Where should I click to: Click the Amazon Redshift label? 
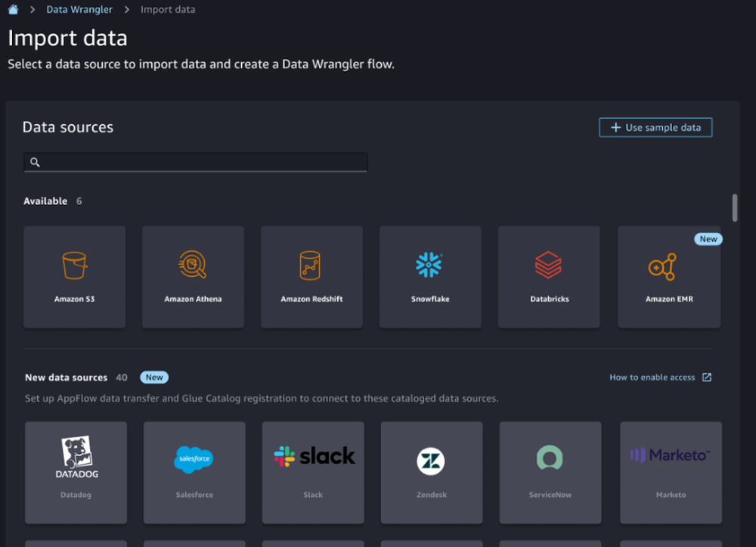[x=311, y=299]
